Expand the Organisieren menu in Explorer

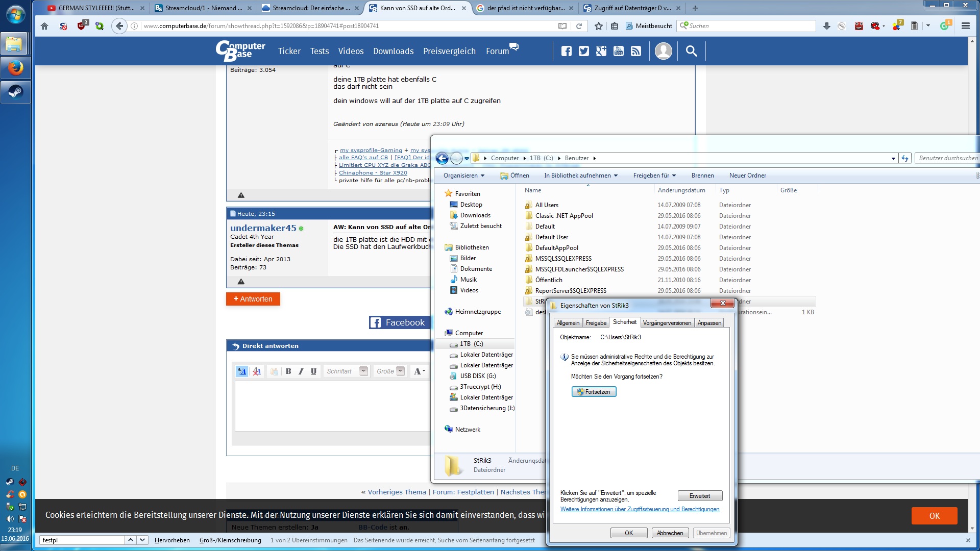463,176
